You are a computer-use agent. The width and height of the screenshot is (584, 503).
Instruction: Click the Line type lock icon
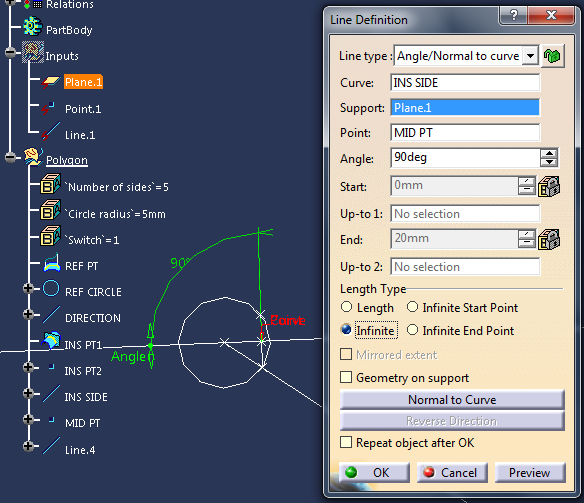pyautogui.click(x=553, y=56)
